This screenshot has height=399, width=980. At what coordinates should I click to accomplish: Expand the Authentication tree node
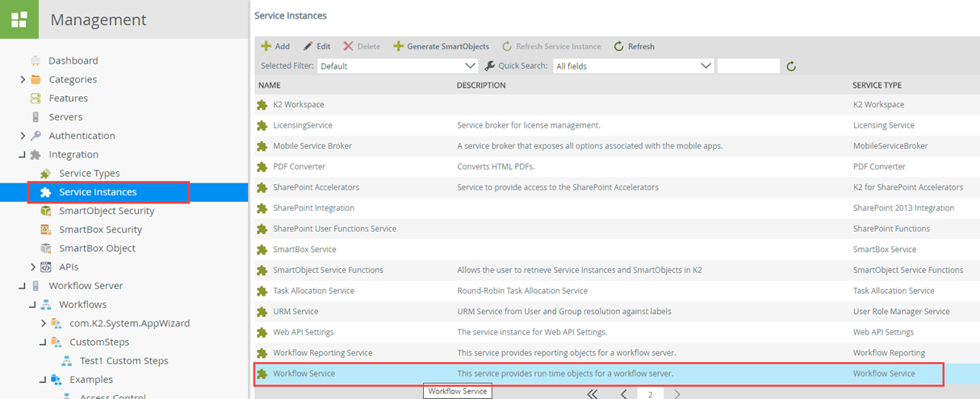tap(23, 136)
